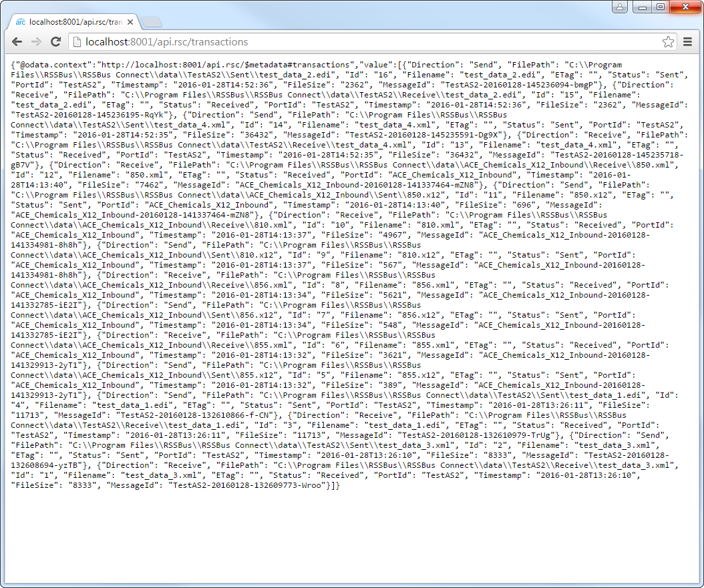
Task: Open the Chrome hamburger menu
Action: [x=688, y=42]
